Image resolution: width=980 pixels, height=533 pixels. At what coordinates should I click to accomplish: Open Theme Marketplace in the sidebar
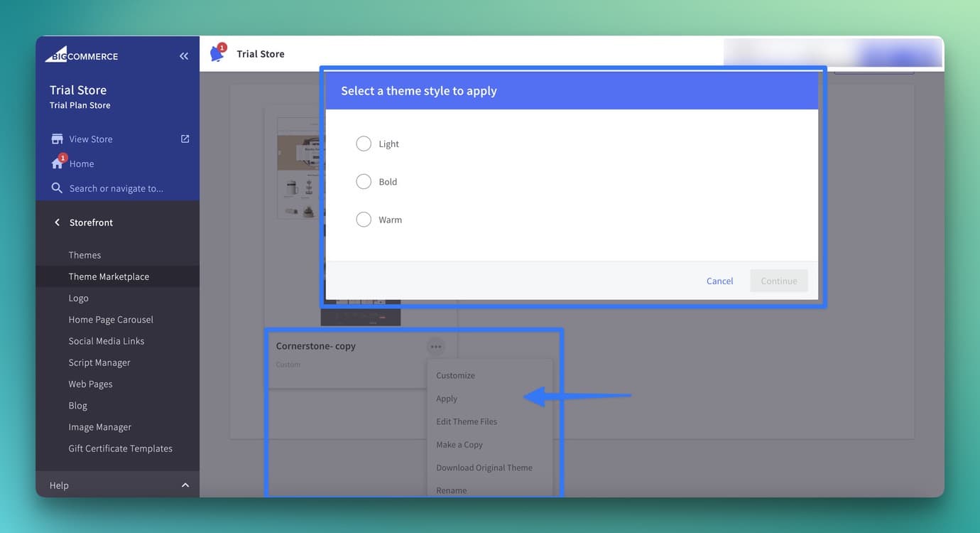tap(109, 276)
